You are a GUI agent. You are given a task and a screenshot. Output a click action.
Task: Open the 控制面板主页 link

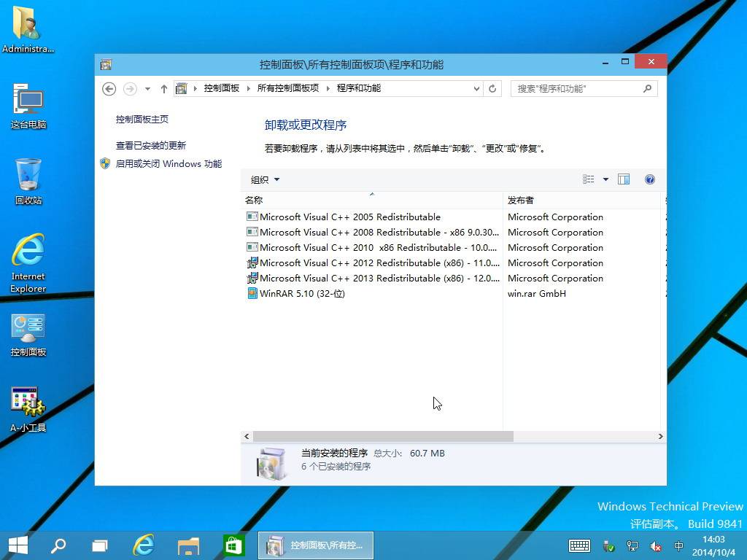point(142,119)
